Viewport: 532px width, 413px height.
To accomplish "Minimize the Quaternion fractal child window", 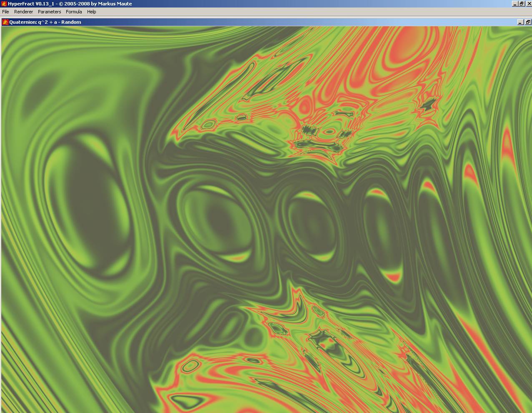I will 520,22.
